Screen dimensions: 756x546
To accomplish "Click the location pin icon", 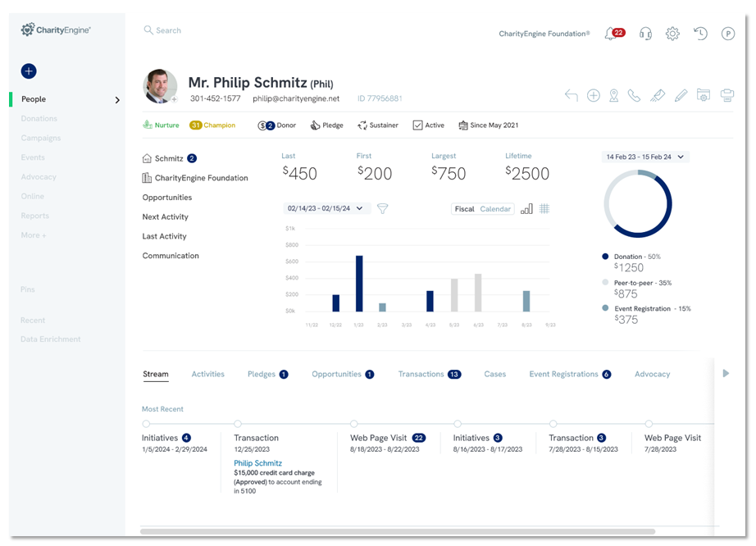I will [613, 95].
